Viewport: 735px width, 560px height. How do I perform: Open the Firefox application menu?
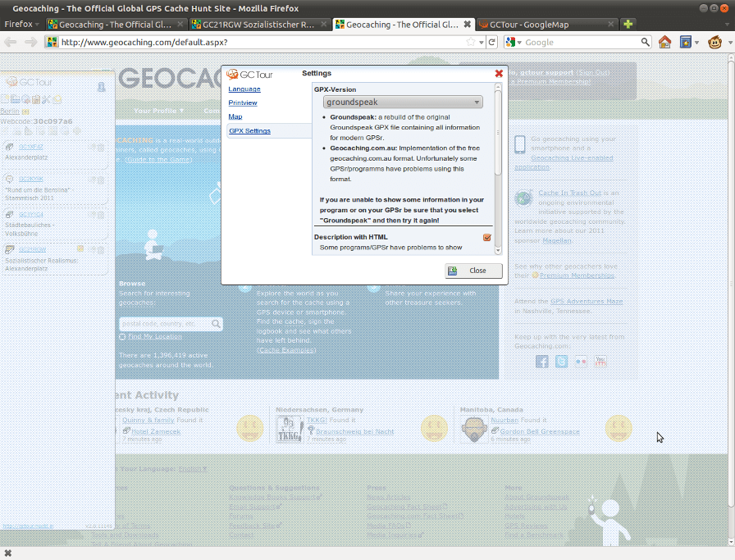tap(21, 25)
